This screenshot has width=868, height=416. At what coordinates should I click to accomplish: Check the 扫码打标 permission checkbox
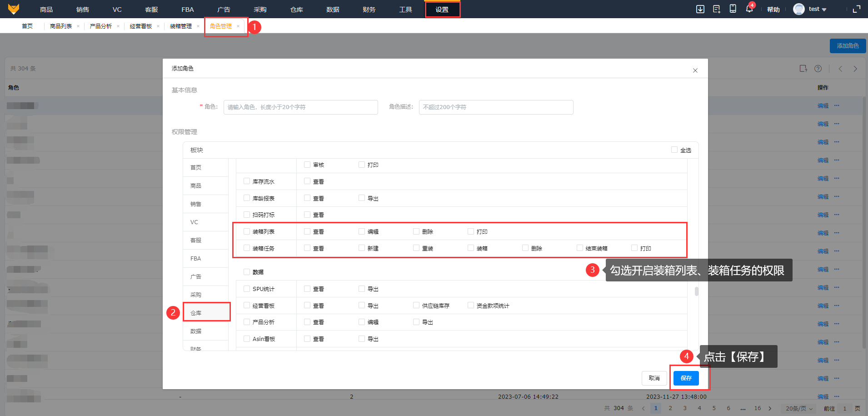(247, 215)
